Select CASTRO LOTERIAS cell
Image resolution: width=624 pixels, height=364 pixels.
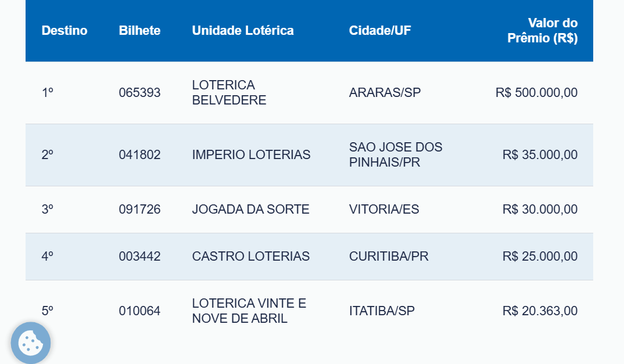click(x=251, y=256)
